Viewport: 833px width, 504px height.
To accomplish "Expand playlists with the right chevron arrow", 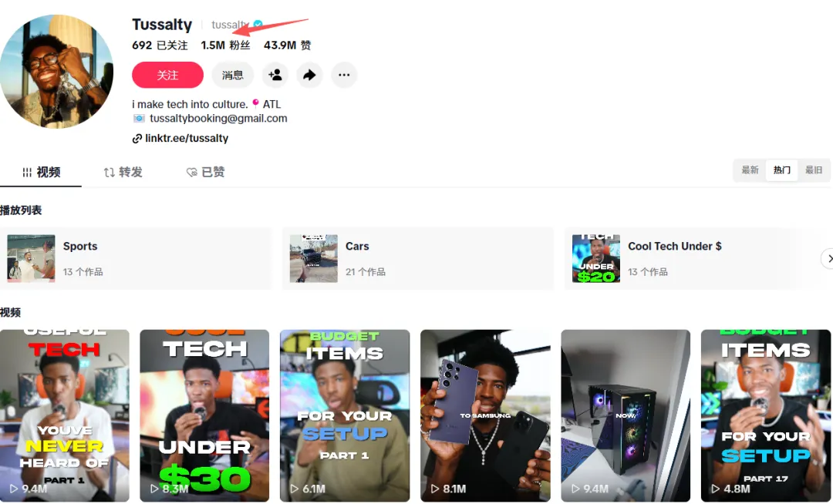I will pyautogui.click(x=828, y=258).
